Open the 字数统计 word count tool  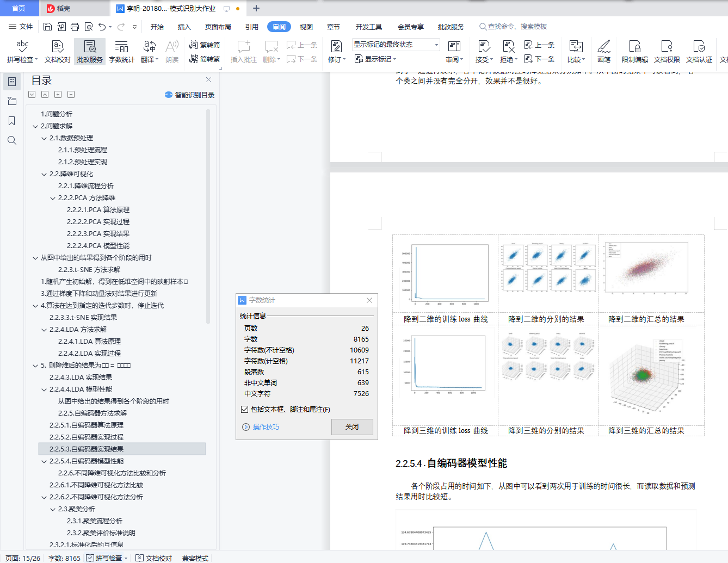coord(122,52)
